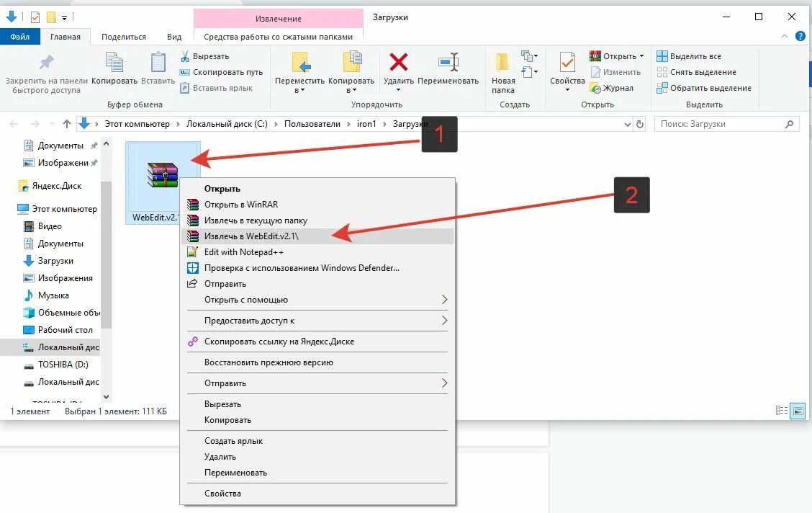
Task: Switch to Large icons view in status bar
Action: coord(798,411)
